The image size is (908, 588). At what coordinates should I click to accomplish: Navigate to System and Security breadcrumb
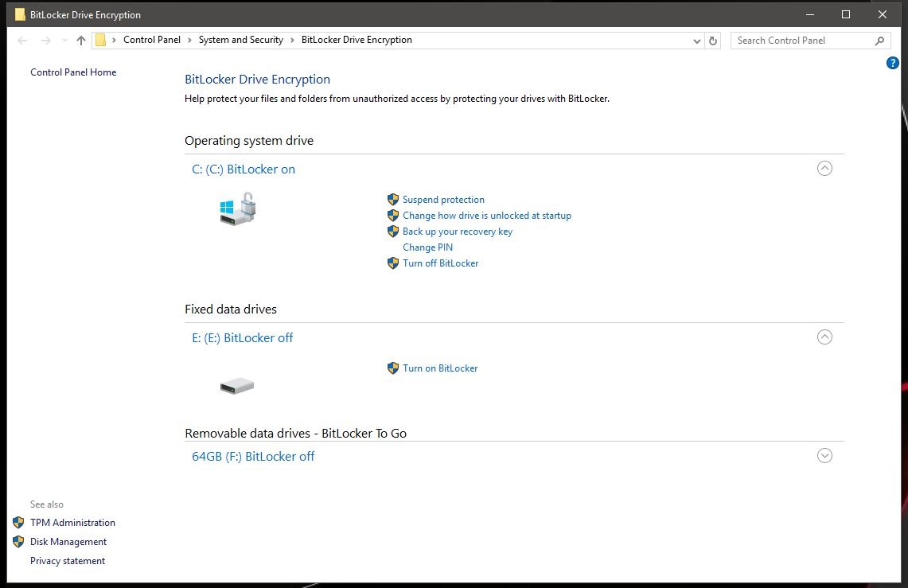click(240, 40)
